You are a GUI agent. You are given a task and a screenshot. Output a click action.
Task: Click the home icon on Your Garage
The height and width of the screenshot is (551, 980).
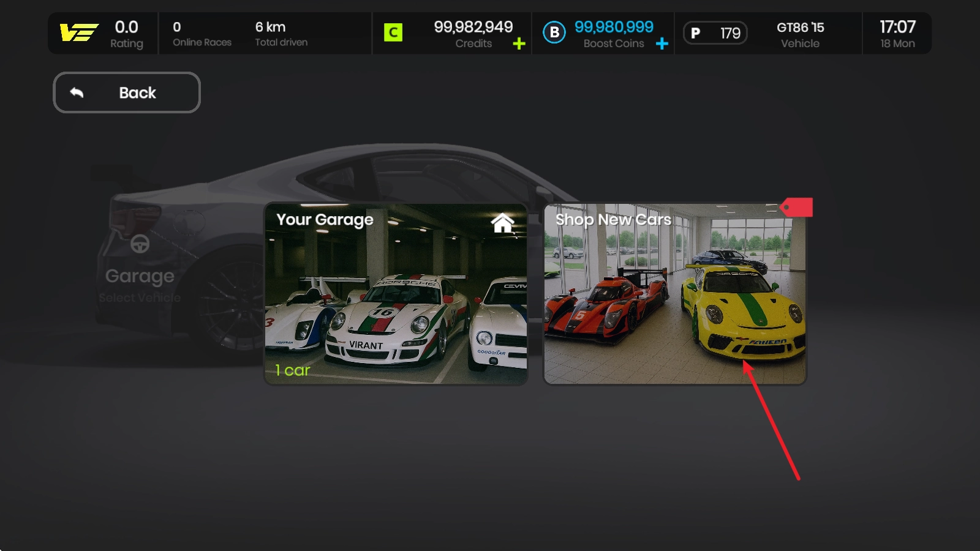tap(503, 223)
